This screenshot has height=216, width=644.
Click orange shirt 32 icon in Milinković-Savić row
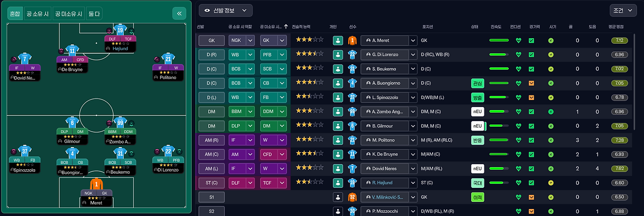click(x=352, y=197)
